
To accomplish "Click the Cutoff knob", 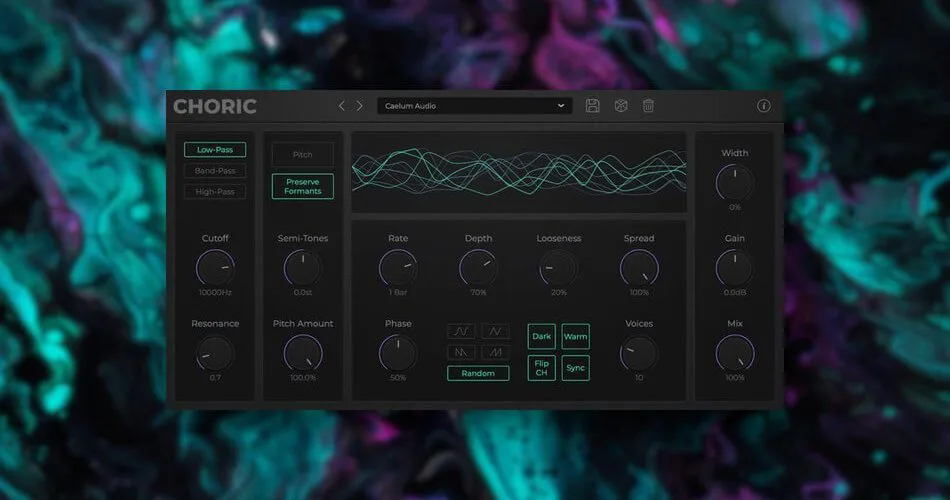I will 215,268.
